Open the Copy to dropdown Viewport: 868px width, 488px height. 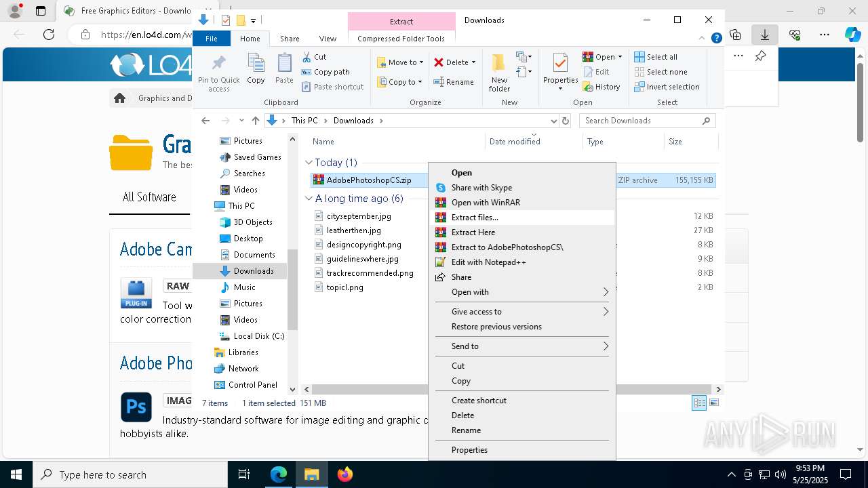point(400,82)
